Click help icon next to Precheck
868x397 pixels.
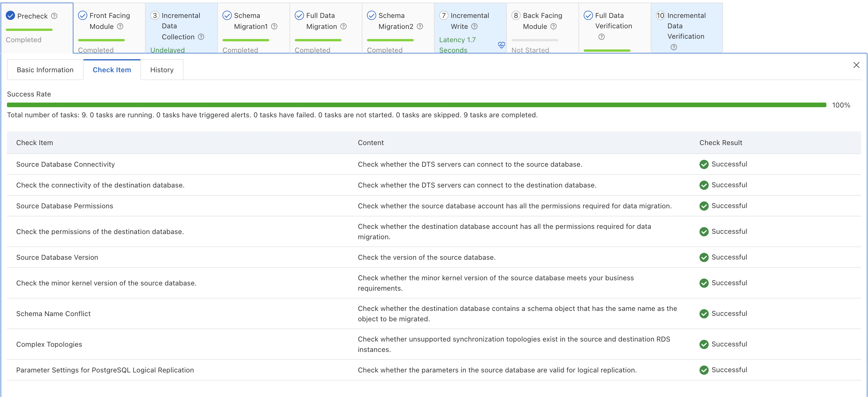pos(54,16)
